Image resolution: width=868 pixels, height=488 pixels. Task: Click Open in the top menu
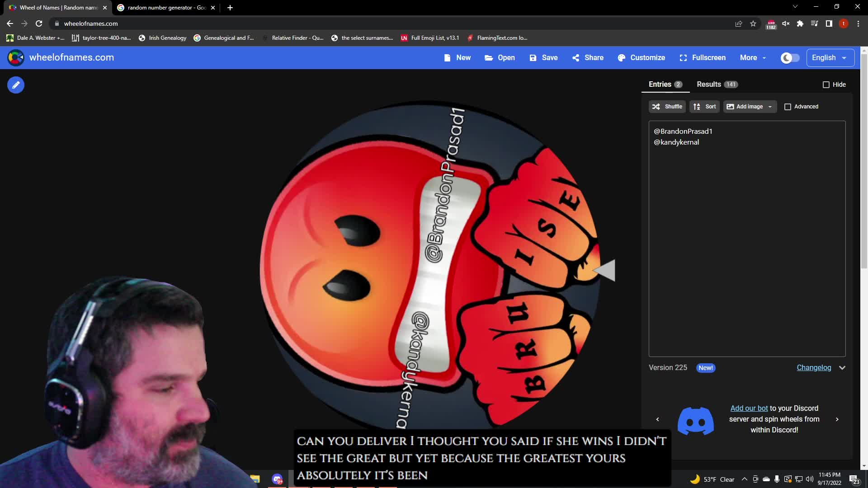tap(500, 58)
